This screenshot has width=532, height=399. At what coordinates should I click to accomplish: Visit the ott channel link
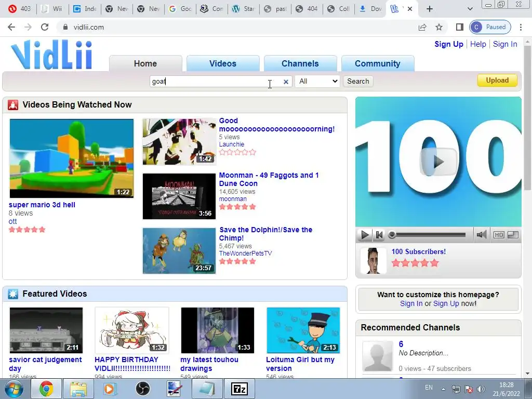[12, 221]
